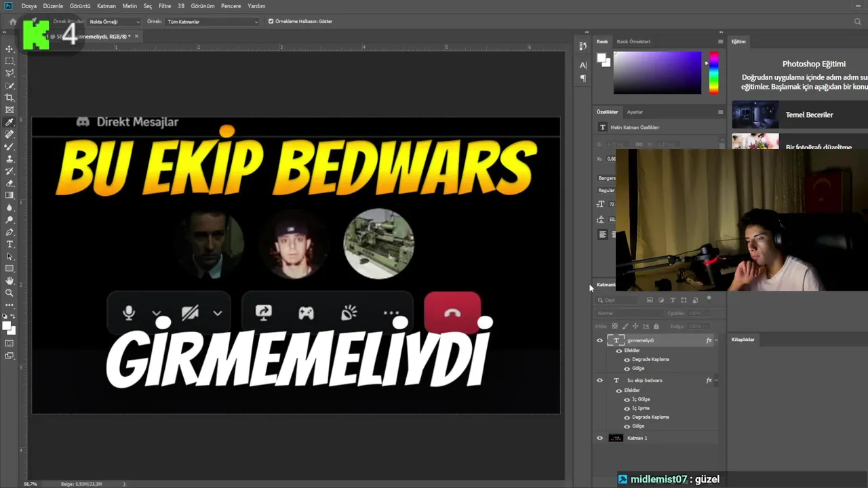Image resolution: width=868 pixels, height=488 pixels.
Task: Click the Kitaplıklar panel tab
Action: click(743, 340)
